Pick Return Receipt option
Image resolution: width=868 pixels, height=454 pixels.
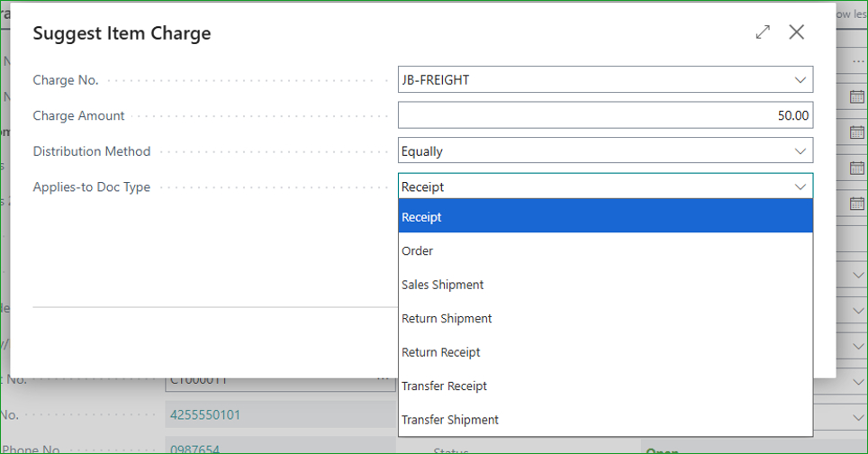pyautogui.click(x=606, y=352)
